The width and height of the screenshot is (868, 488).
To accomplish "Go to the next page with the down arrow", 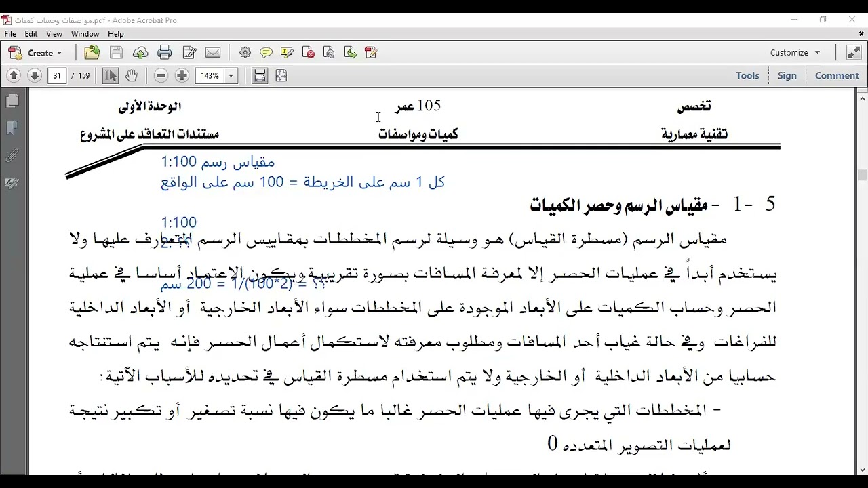I will coord(35,76).
